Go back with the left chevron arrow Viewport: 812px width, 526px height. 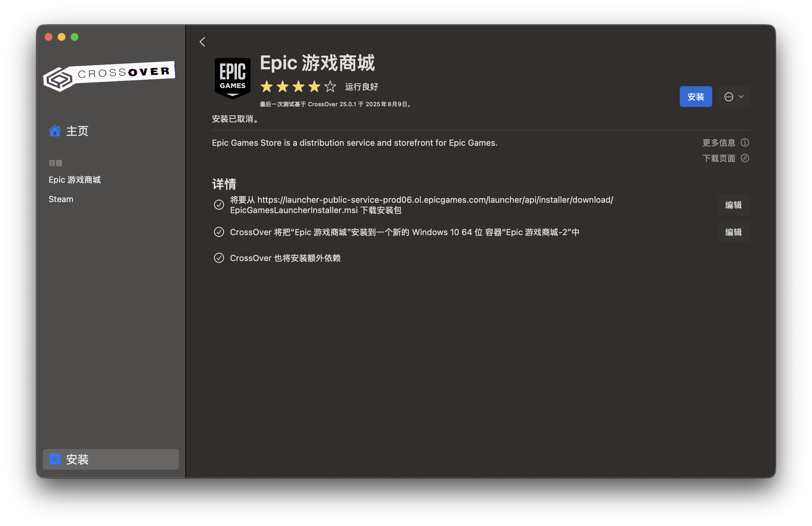[x=202, y=42]
